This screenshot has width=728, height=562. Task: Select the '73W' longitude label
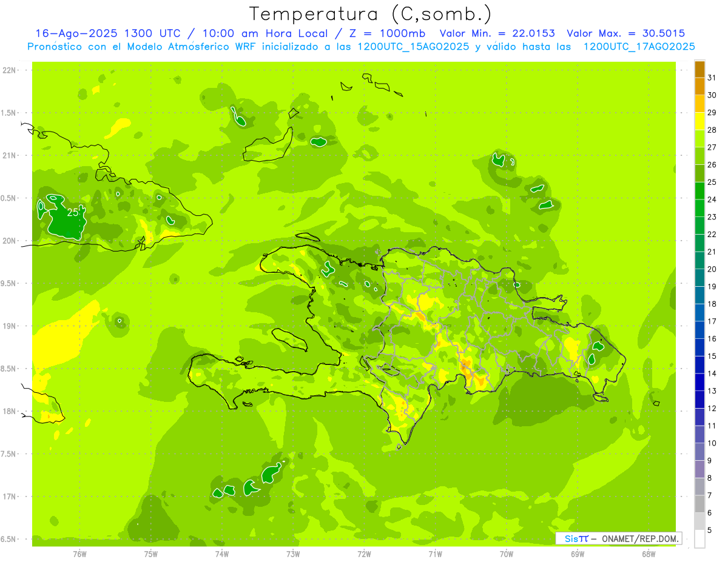[x=293, y=554]
